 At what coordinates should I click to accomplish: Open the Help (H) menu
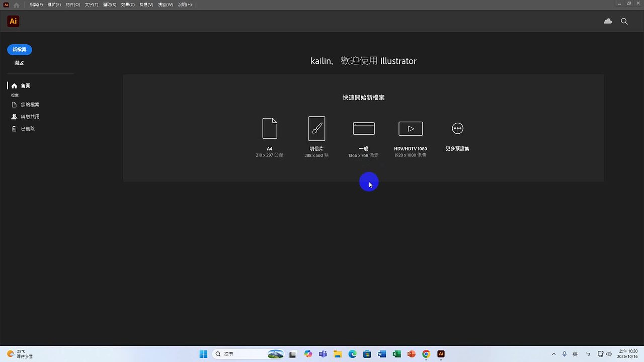pos(185,5)
